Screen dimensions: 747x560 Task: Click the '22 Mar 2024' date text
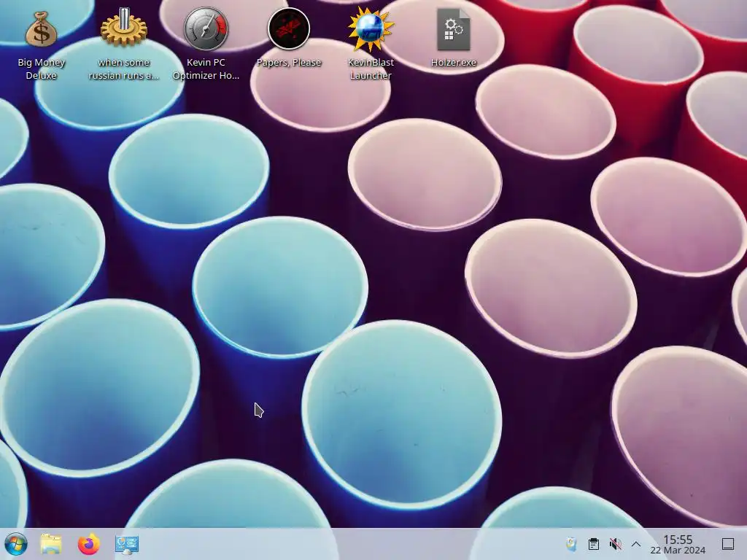678,551
